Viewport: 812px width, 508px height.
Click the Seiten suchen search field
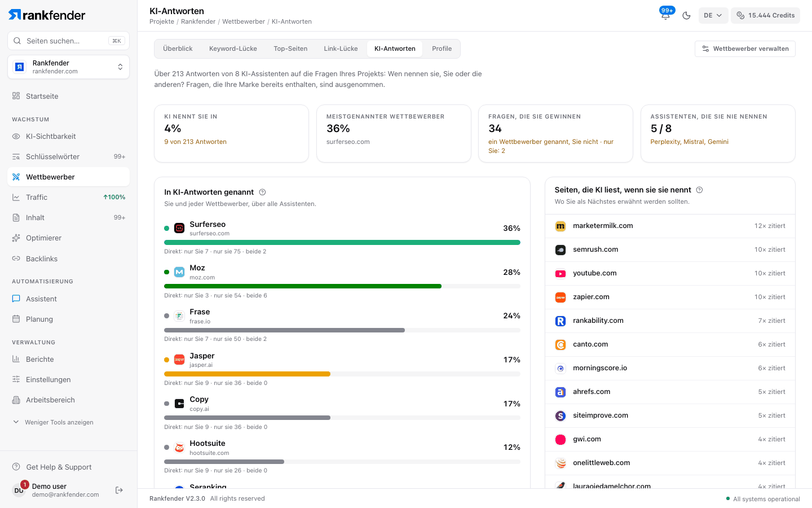(x=68, y=41)
